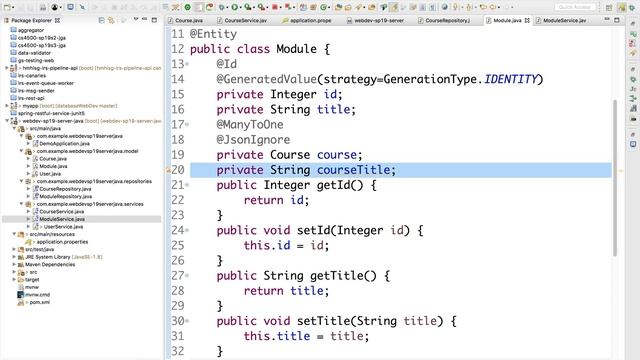Minimize the editor area
640x360 pixels.
pyautogui.click(x=607, y=19)
